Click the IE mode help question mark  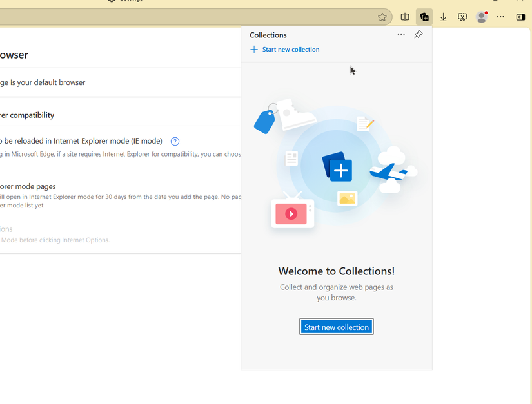tap(174, 141)
